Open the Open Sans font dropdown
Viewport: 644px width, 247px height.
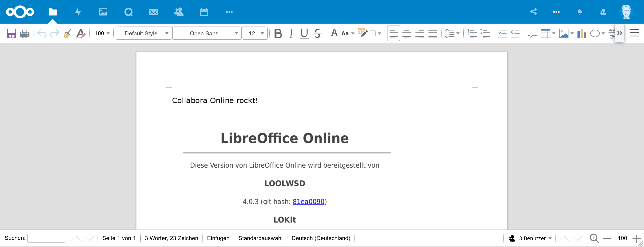tap(207, 33)
